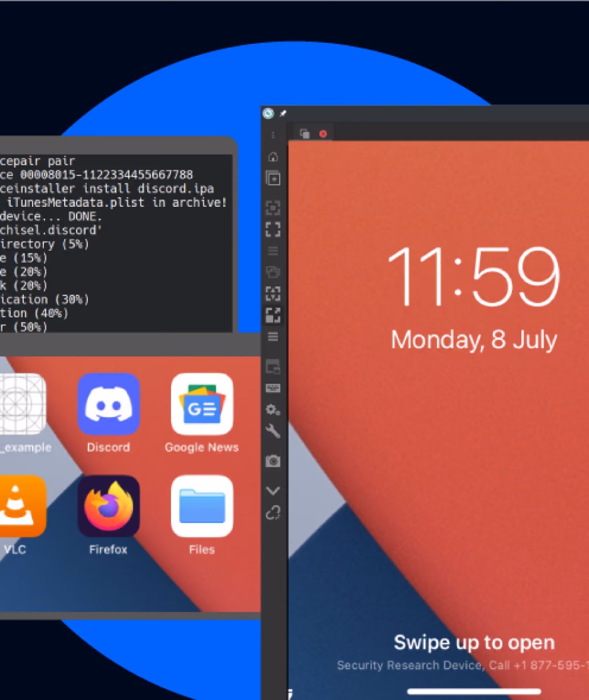589x700 pixels.
Task: Click the 'device... DONE.' terminal line
Action: (51, 216)
